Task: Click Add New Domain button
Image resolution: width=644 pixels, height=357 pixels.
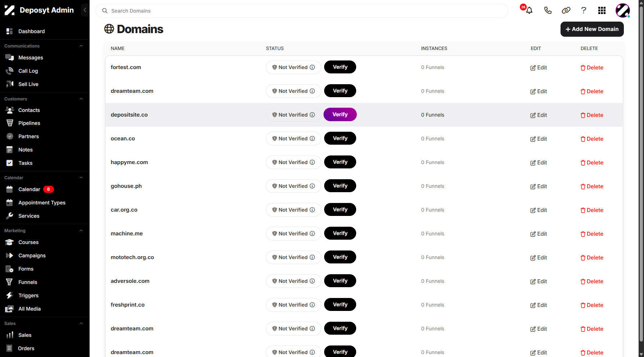Action: point(592,29)
